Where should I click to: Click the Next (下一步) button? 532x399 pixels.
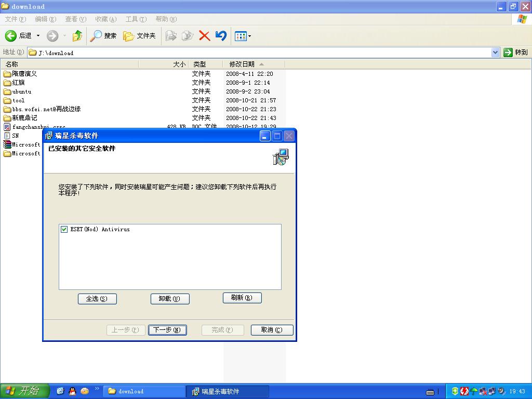tap(168, 330)
